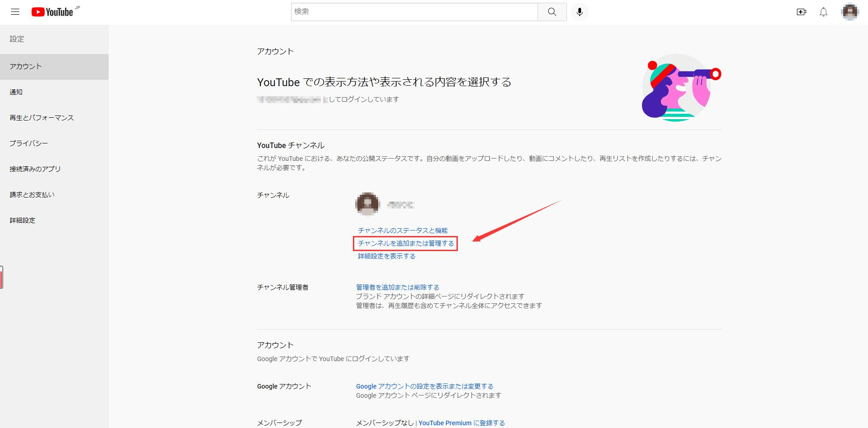
Task: Open the hamburger navigation menu
Action: click(15, 12)
